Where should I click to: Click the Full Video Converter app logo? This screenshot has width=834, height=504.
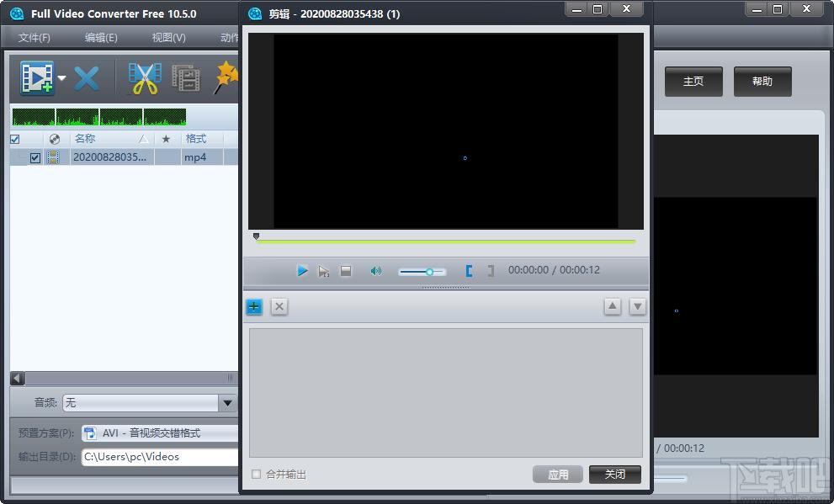click(x=17, y=13)
